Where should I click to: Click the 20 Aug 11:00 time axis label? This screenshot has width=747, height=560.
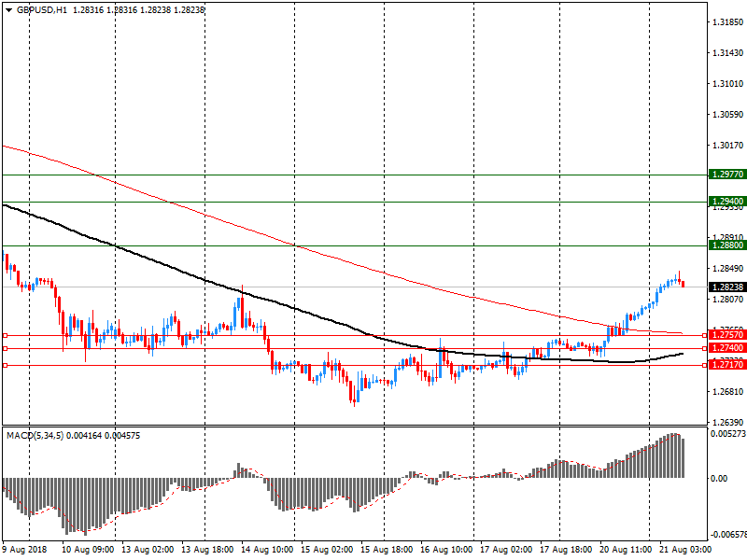click(626, 550)
